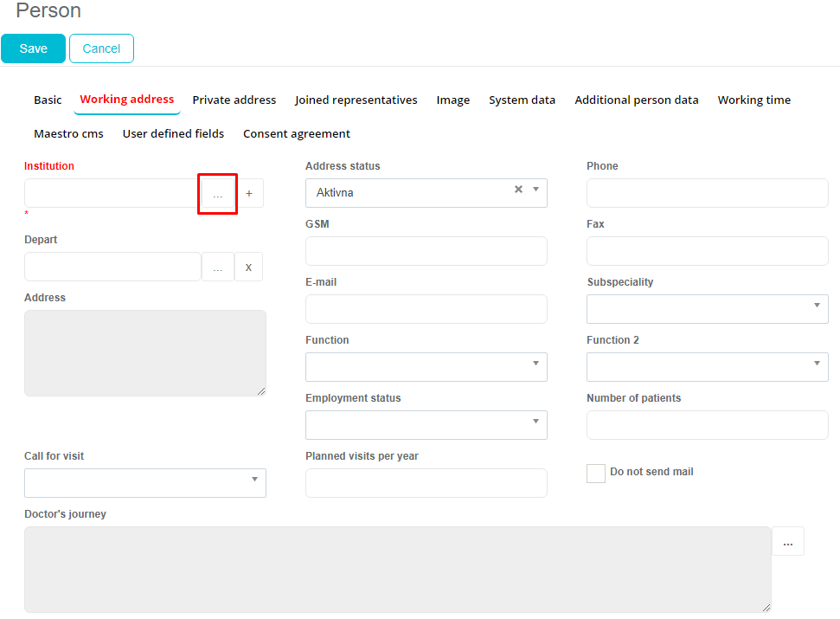Open Doctor's journey ellipsis button

pos(787,542)
